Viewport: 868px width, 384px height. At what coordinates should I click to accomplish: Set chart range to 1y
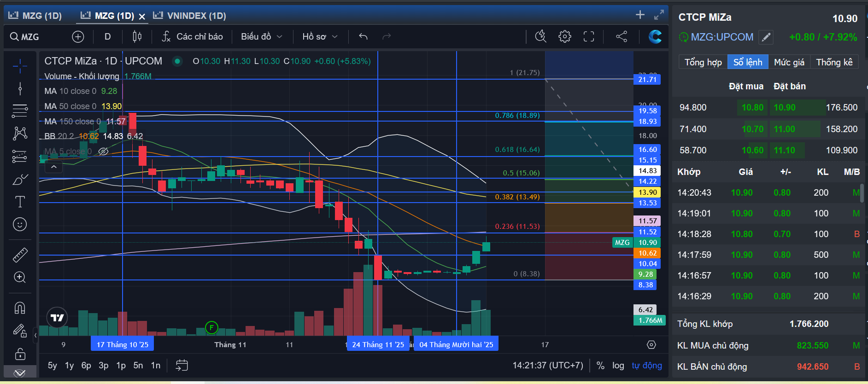pyautogui.click(x=70, y=366)
